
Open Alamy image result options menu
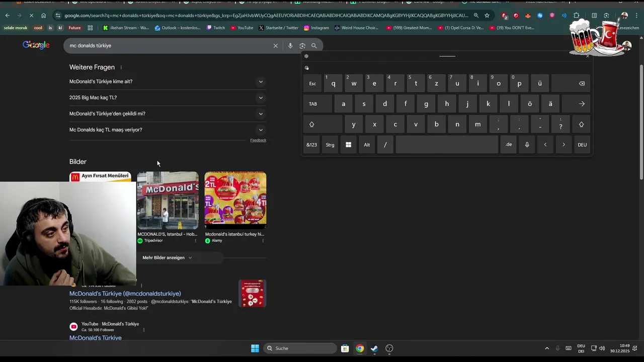(263, 241)
